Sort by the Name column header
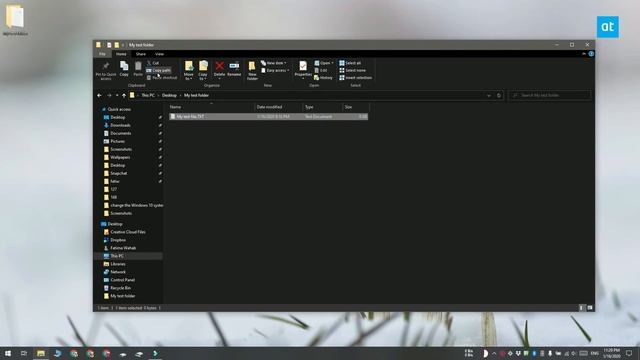Viewport: 640px width, 360px height. coord(211,107)
